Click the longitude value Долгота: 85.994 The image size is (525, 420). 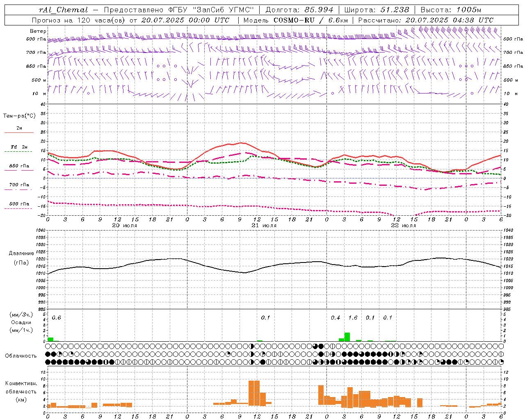pos(299,10)
